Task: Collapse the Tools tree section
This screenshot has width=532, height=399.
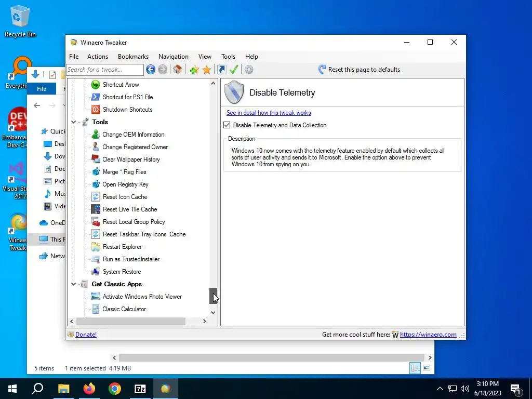Action: (73, 122)
